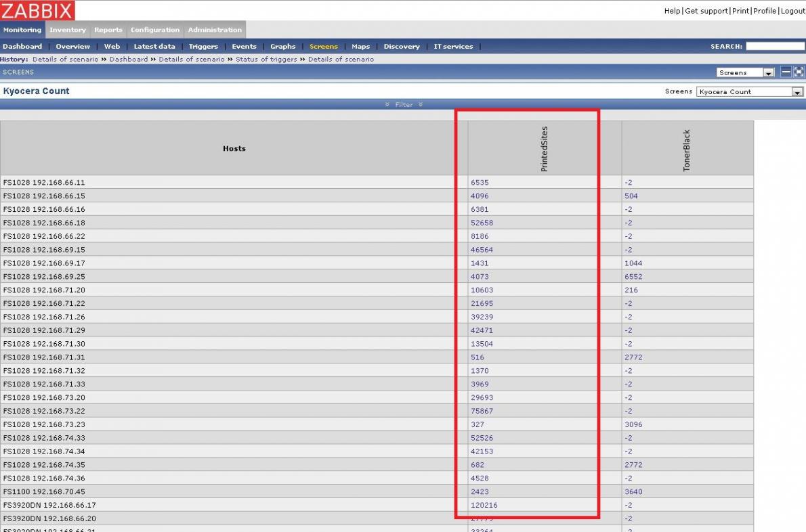Open the IT services submenu item
Viewport: 806px width, 532px height.
[453, 47]
